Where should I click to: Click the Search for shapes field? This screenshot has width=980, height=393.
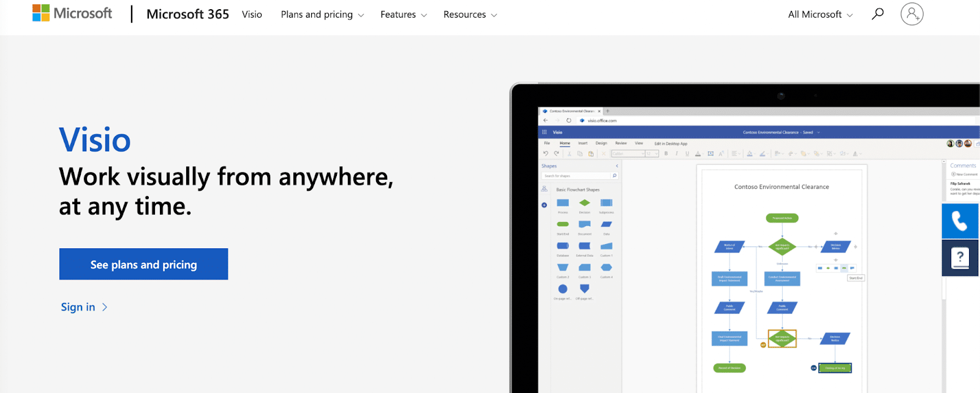pos(576,176)
